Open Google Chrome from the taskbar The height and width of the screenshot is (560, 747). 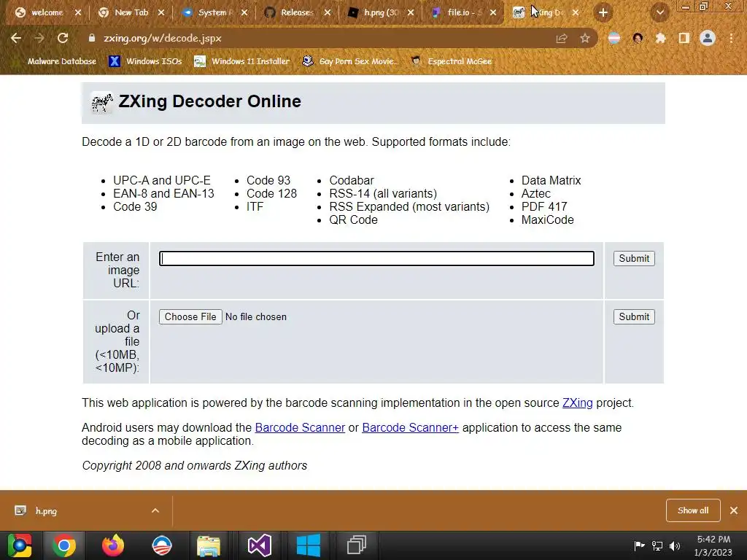coord(64,545)
